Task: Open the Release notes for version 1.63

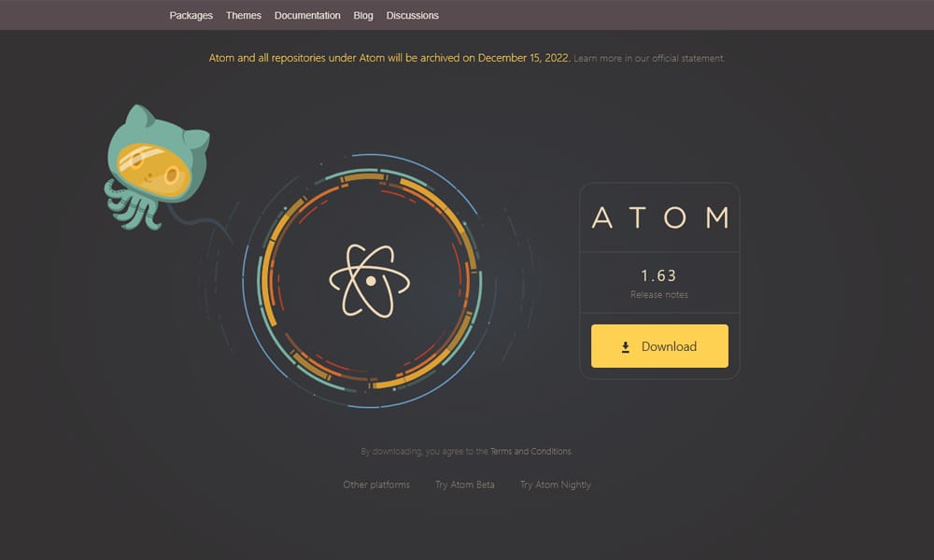Action: tap(659, 294)
